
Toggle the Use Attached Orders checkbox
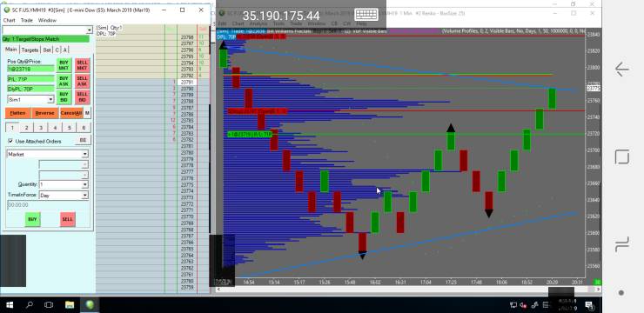[x=10, y=141]
